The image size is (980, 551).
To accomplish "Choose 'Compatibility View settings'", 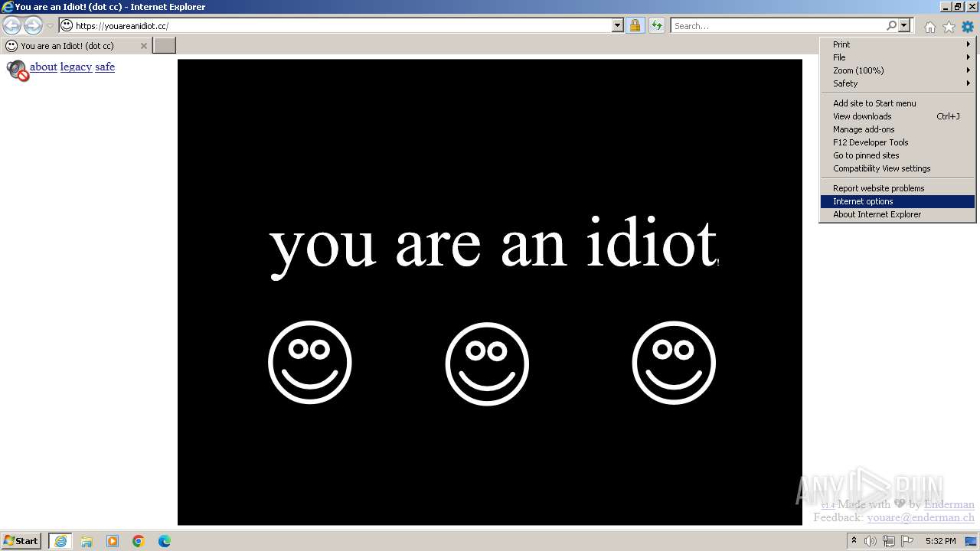I will click(x=897, y=168).
